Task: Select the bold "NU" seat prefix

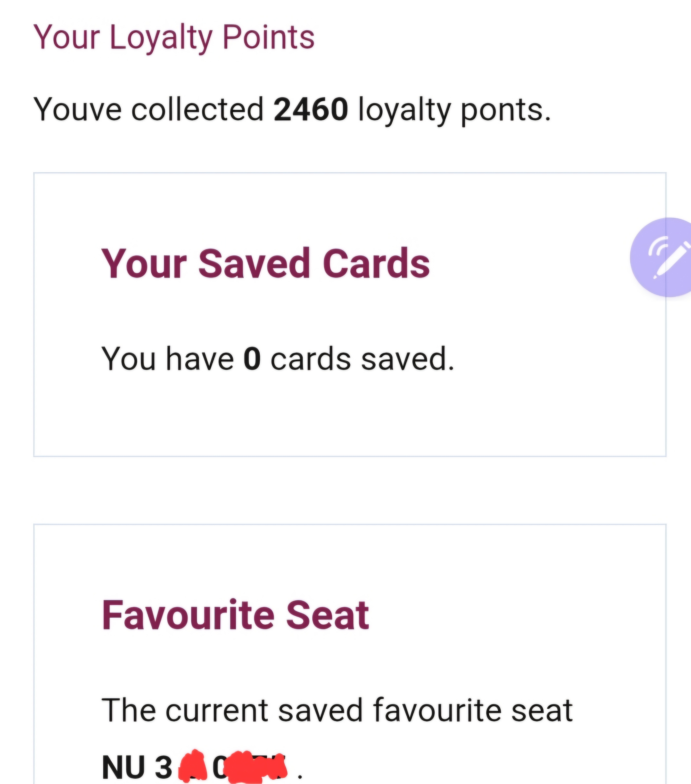Action: (123, 767)
